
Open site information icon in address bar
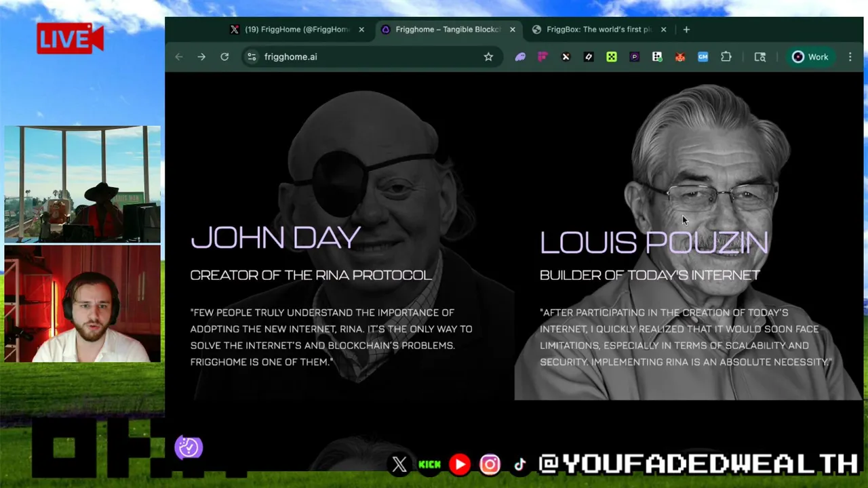252,57
